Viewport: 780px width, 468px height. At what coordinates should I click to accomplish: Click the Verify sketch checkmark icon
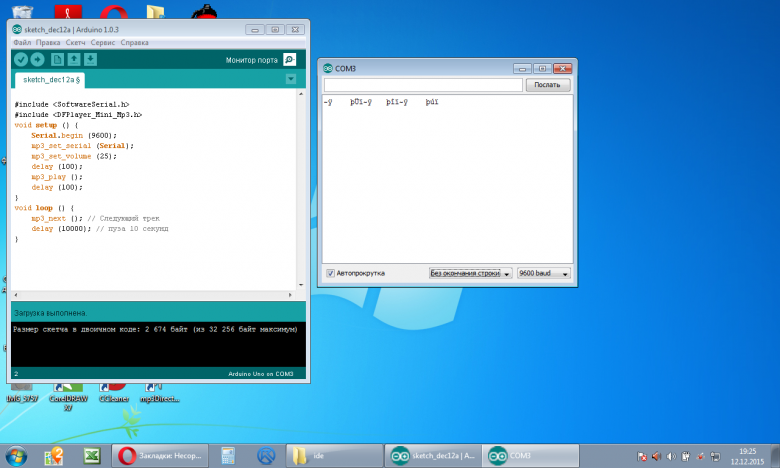click(21, 60)
